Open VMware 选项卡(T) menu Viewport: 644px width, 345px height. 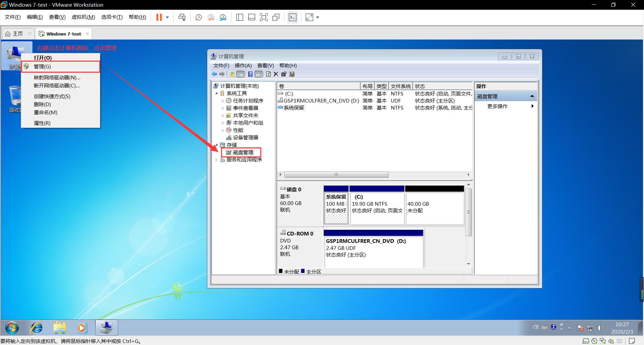point(112,17)
